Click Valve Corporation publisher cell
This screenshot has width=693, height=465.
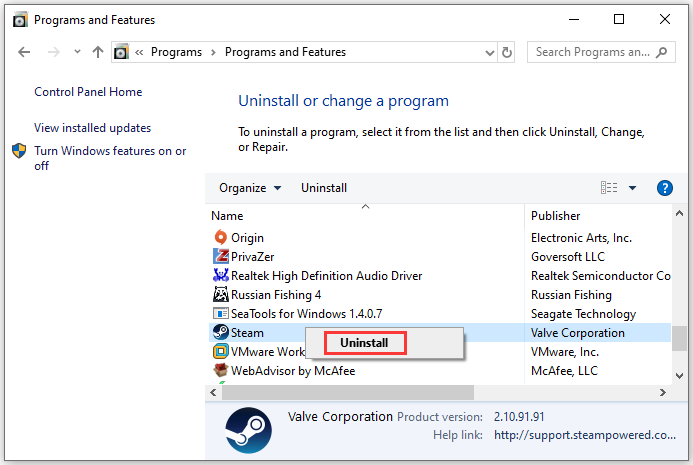click(578, 333)
